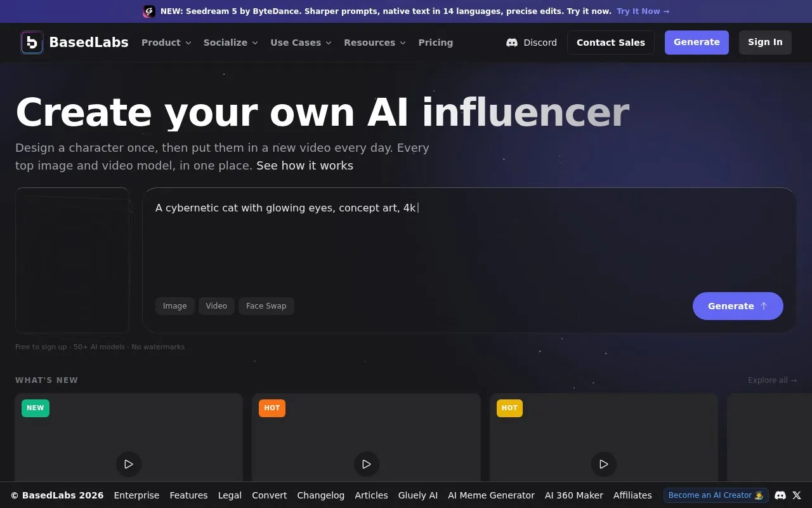Open the Convert footer link

(x=270, y=495)
